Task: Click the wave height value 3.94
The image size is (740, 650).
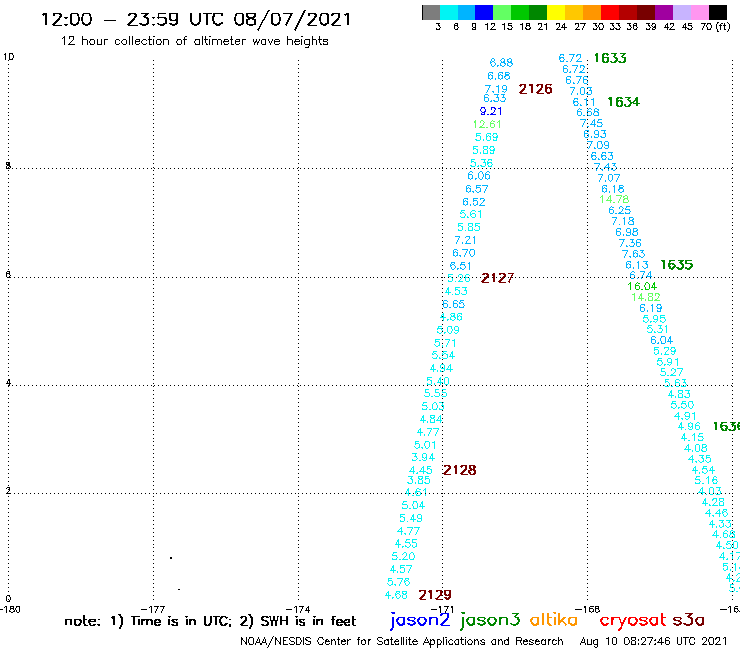Action: click(423, 457)
